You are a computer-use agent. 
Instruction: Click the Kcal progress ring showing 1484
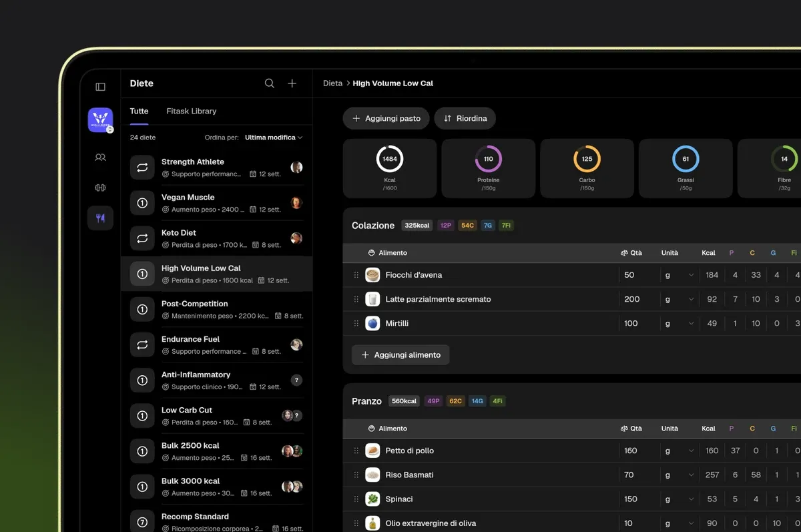point(390,159)
